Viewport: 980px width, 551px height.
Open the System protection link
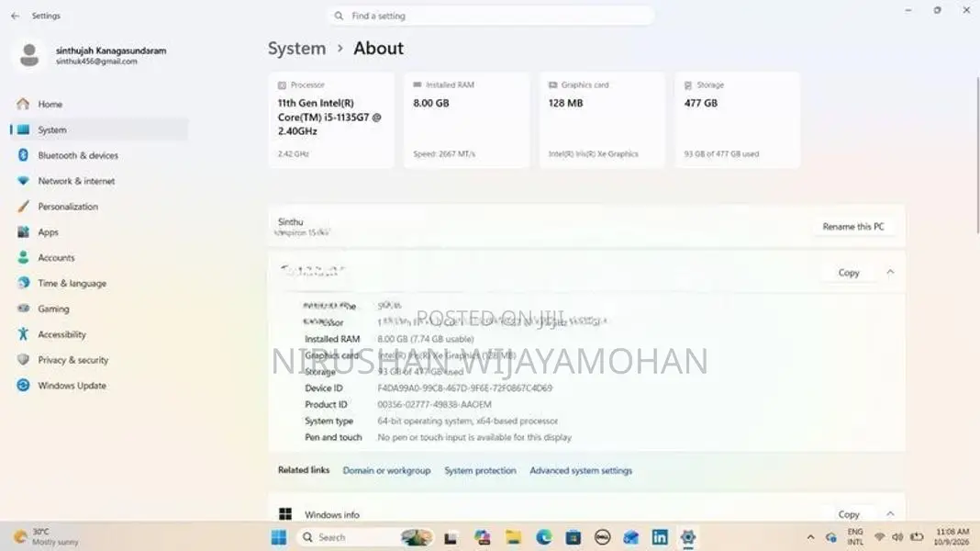tap(481, 470)
